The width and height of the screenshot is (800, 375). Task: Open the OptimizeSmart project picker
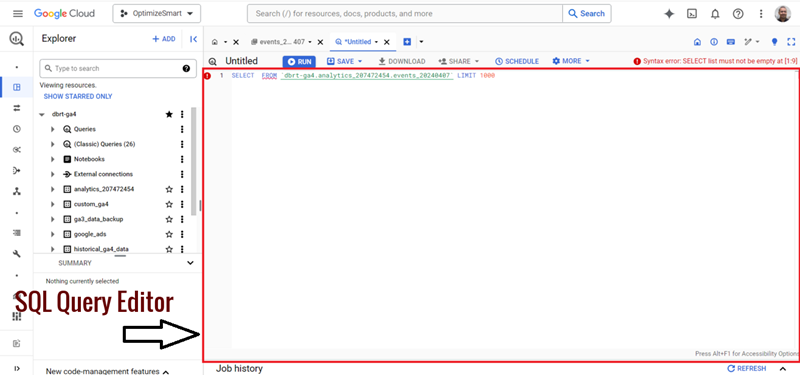coord(157,14)
